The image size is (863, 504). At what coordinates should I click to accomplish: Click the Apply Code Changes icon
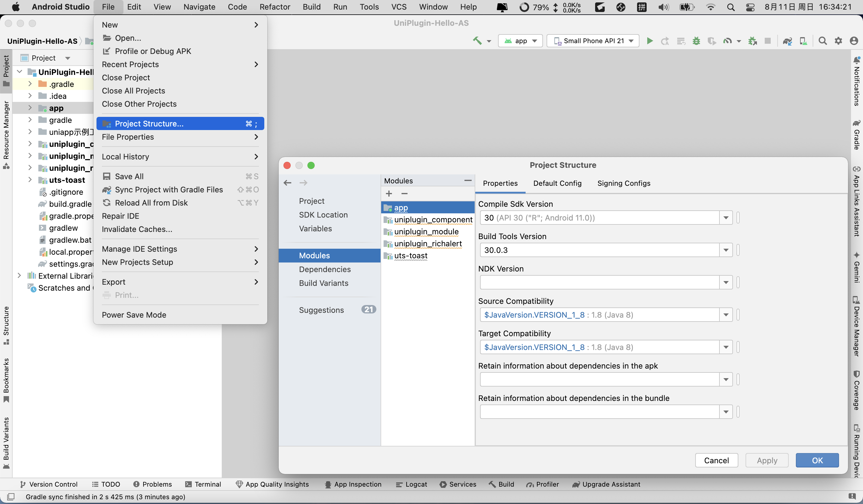pos(681,41)
